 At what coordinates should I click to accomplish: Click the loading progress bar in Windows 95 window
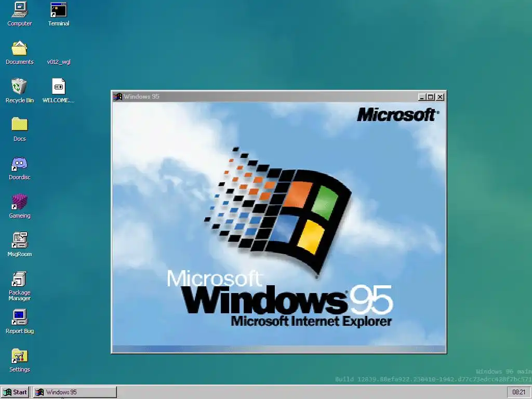tap(279, 349)
